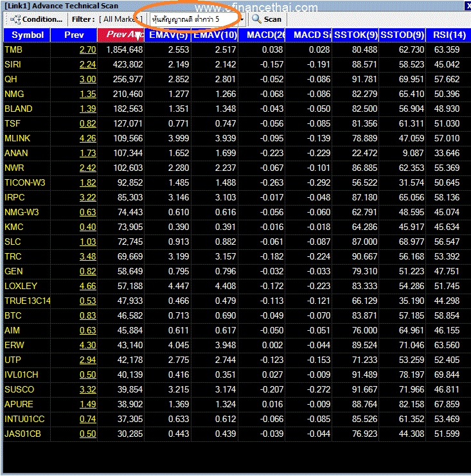This screenshot has height=476, width=471.
Task: Click the Condition tree icon
Action: (x=15, y=19)
